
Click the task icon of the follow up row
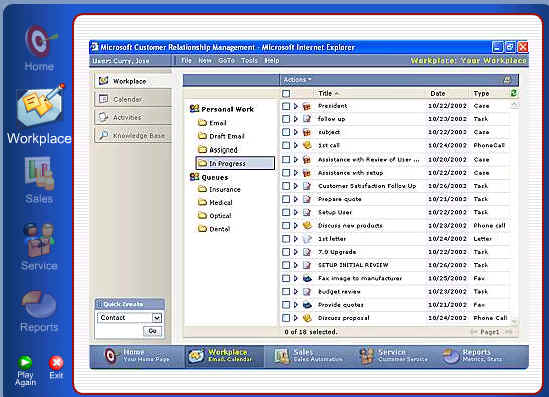pyautogui.click(x=307, y=119)
